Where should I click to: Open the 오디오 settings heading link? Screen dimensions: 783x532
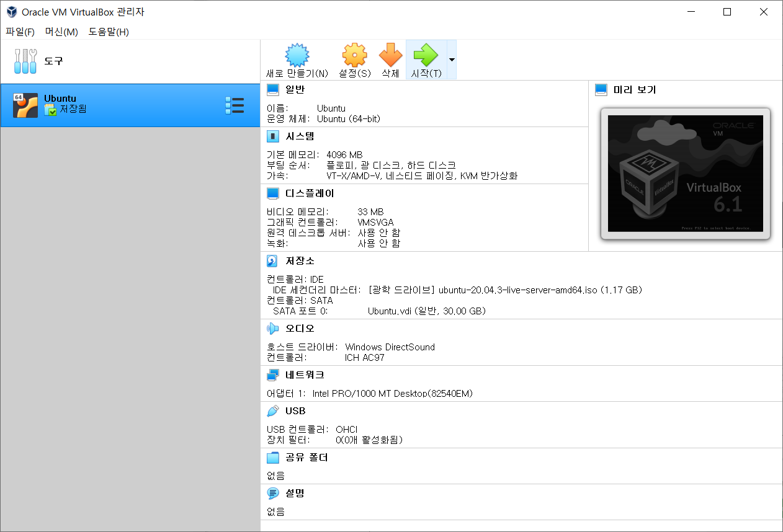pyautogui.click(x=300, y=329)
